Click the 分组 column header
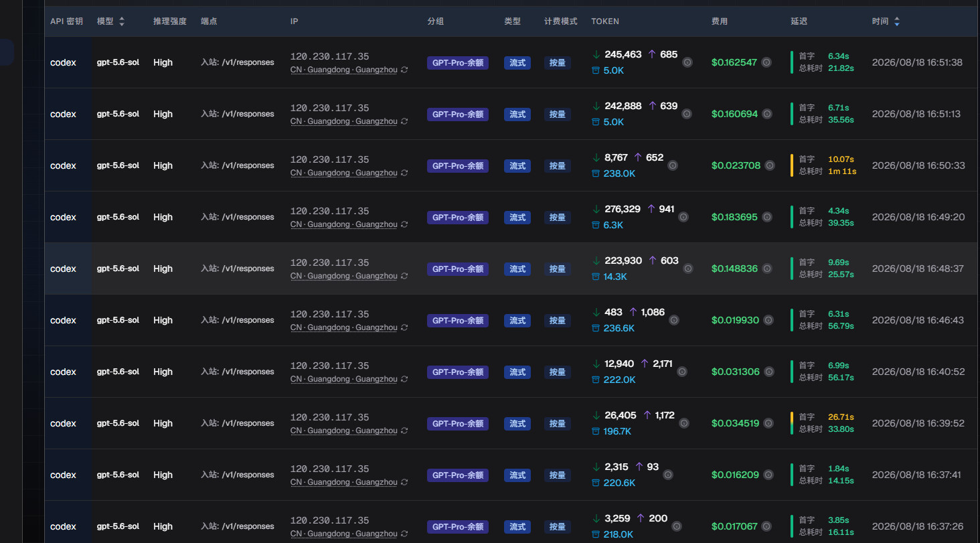Image resolution: width=980 pixels, height=543 pixels. [x=435, y=21]
